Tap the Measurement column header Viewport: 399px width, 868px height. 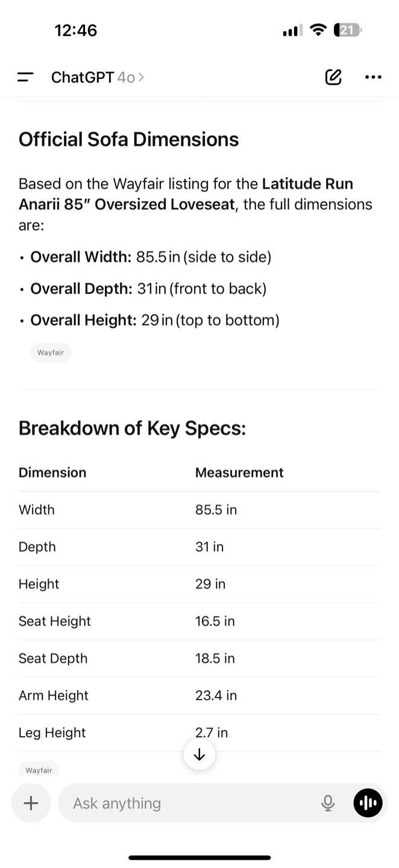pos(239,473)
